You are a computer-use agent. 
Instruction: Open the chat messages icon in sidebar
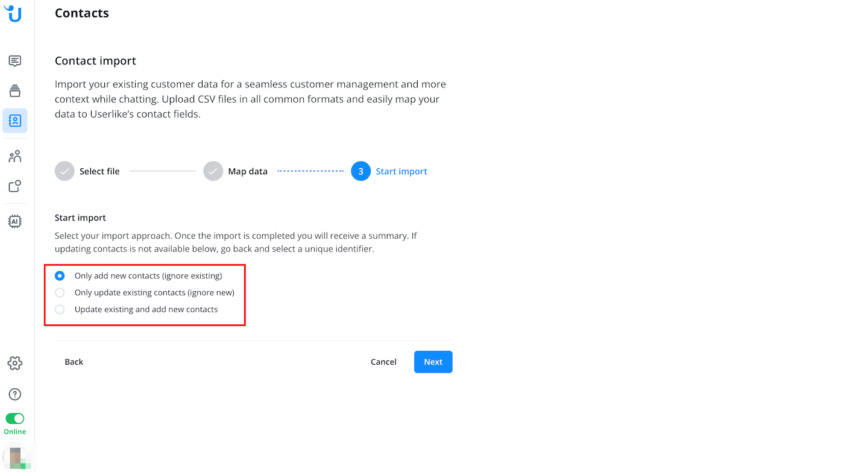click(x=15, y=61)
